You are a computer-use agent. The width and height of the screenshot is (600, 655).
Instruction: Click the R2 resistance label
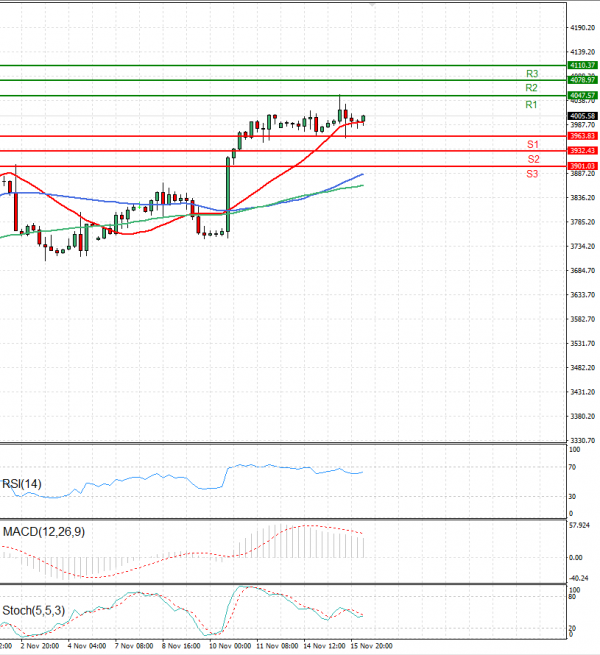(531, 88)
